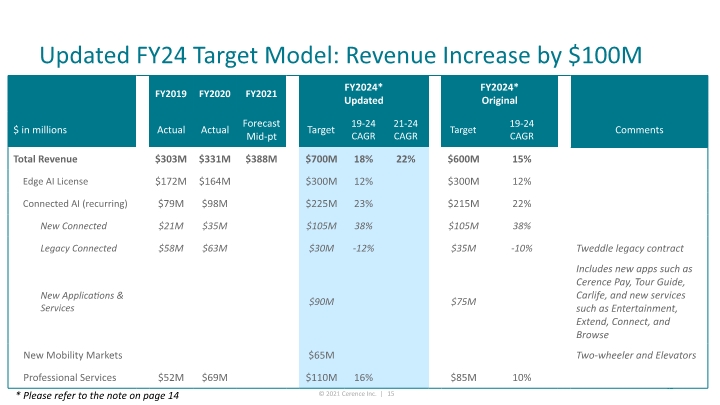720x405 pixels.
Task: Click the -10% CAGR value
Action: tap(522, 248)
